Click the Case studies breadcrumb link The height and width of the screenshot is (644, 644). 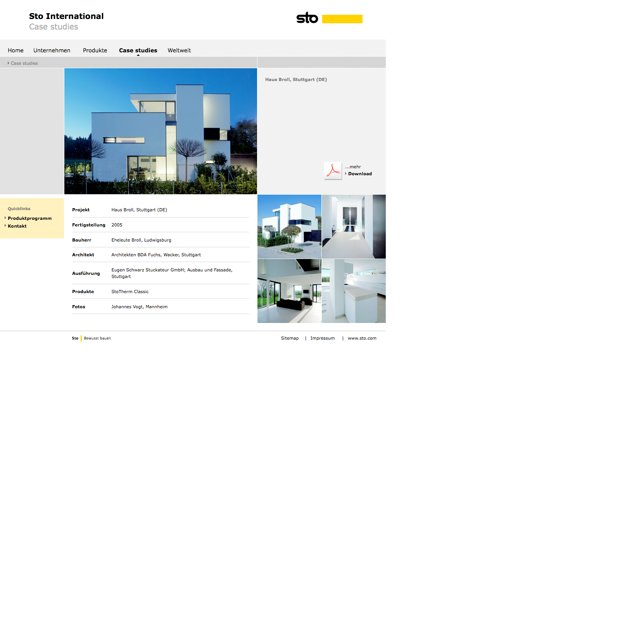24,63
